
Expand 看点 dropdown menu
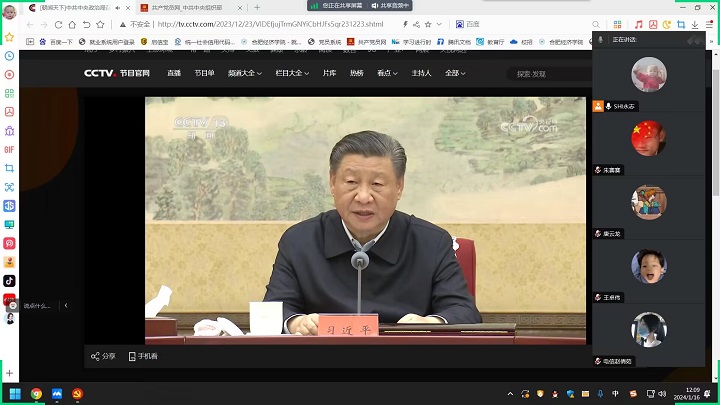click(x=387, y=73)
